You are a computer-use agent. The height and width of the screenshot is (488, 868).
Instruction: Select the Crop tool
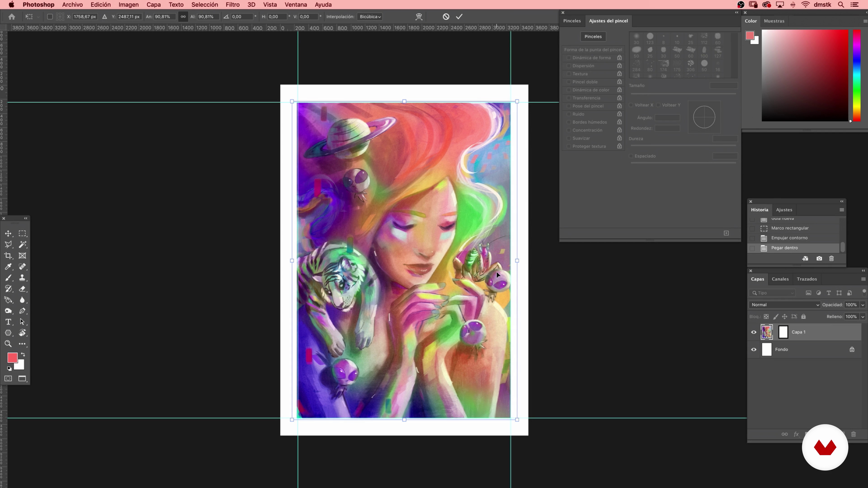(8, 256)
